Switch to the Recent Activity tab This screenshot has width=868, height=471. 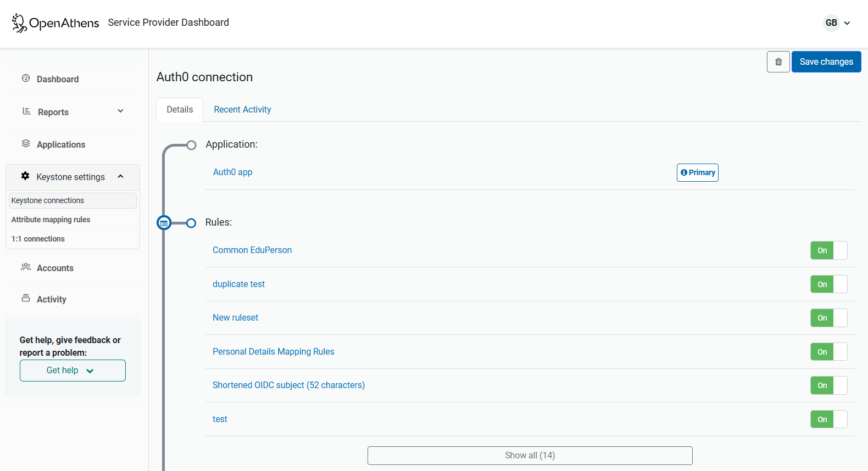coord(242,109)
